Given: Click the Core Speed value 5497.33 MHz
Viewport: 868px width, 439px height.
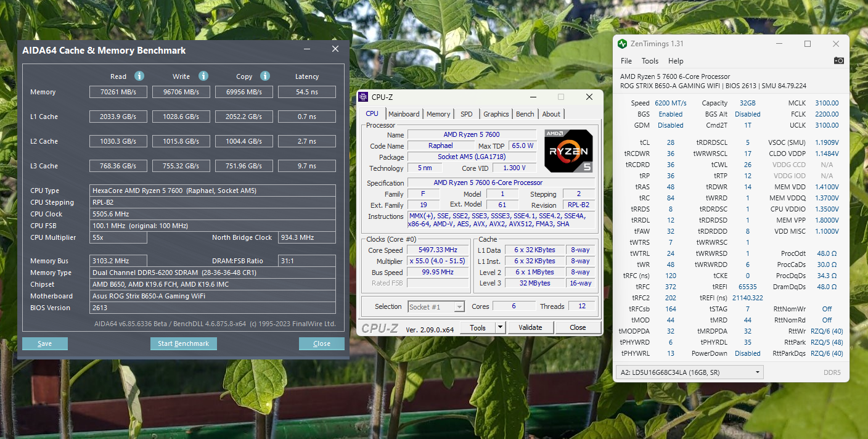Looking at the screenshot, I should tap(438, 250).
